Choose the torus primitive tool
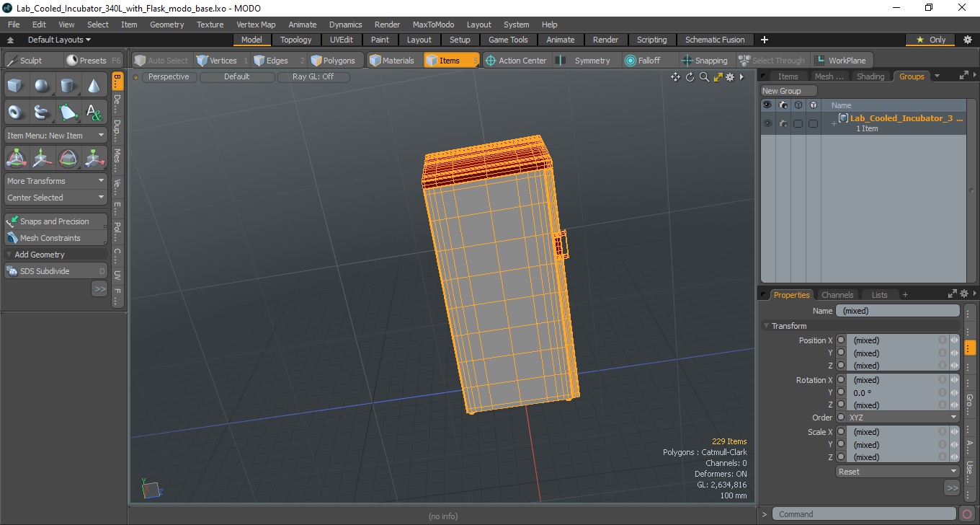 pyautogui.click(x=15, y=112)
